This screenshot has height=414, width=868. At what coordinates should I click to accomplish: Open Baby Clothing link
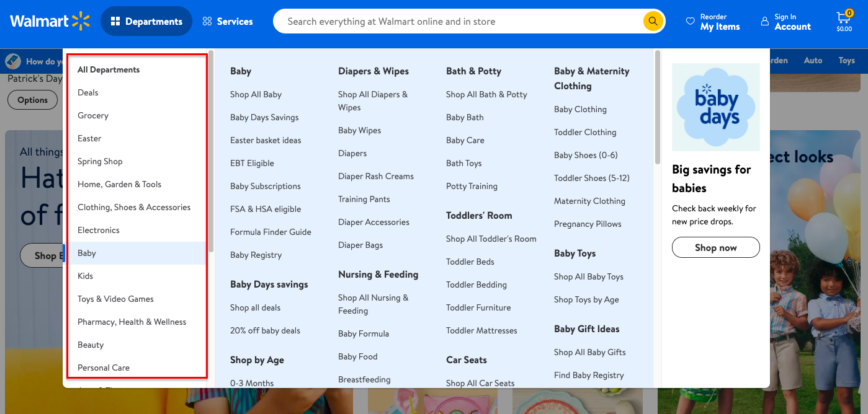pos(580,109)
